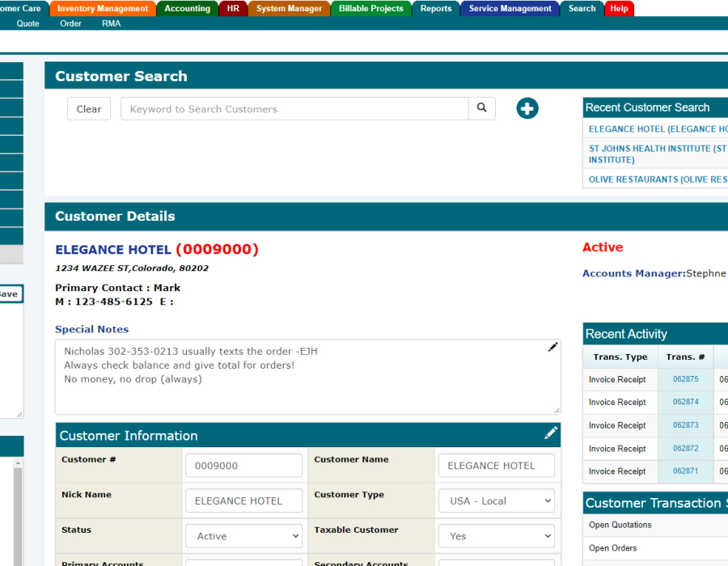Image resolution: width=728 pixels, height=566 pixels.
Task: Open the Customer Type dropdown
Action: click(497, 501)
